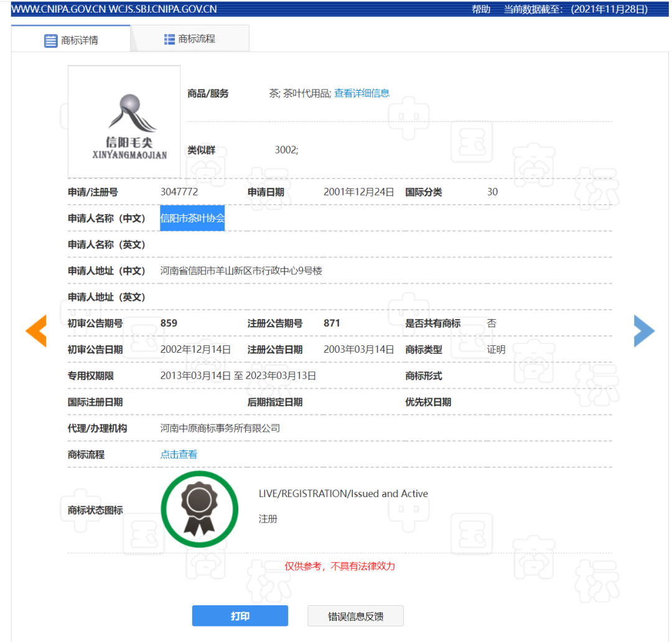The height and width of the screenshot is (642, 672).
Task: Click the LIVE/REGISTRATION/Issued and Active status text
Action: pyautogui.click(x=343, y=494)
